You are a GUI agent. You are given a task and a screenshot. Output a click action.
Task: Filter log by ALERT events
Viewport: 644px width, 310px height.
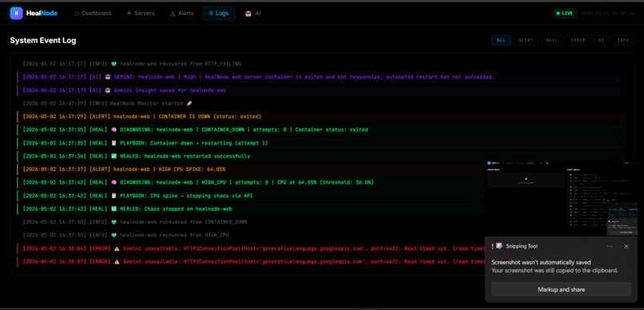coord(526,40)
